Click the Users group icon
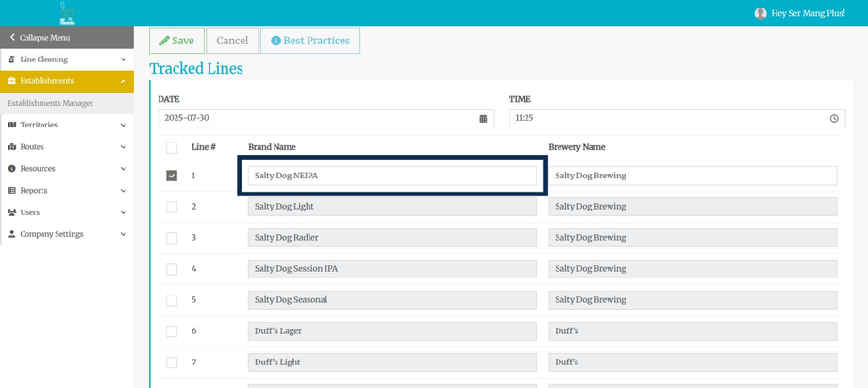Image resolution: width=868 pixels, height=388 pixels. coord(11,212)
